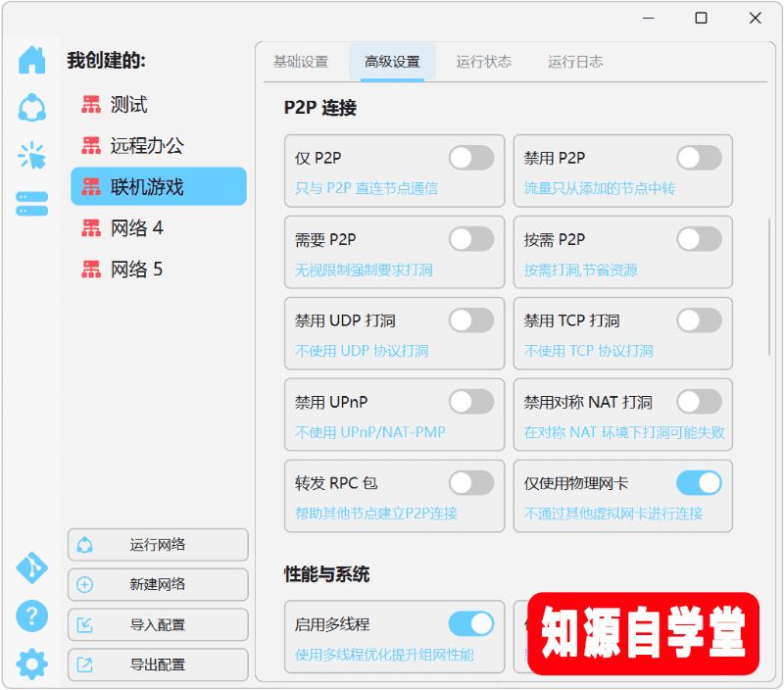
Task: Select the 网络 4 entry
Action: [x=159, y=227]
